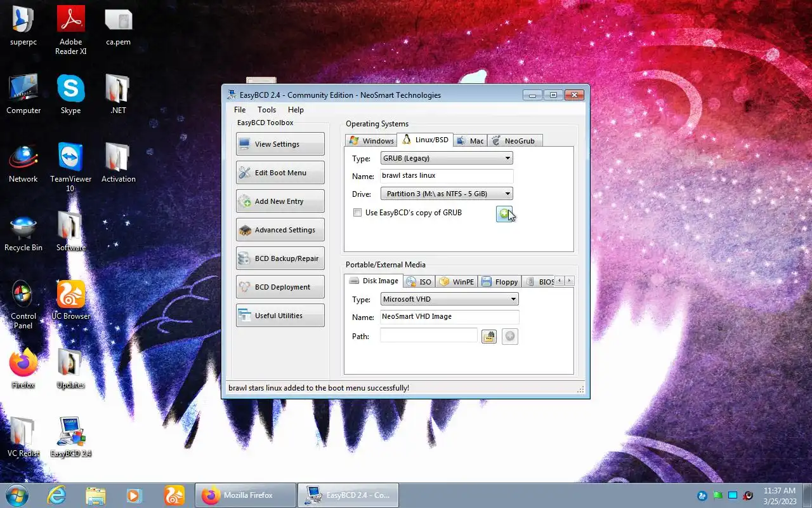Click the red system tray icon
The image size is (812, 508).
point(748,495)
